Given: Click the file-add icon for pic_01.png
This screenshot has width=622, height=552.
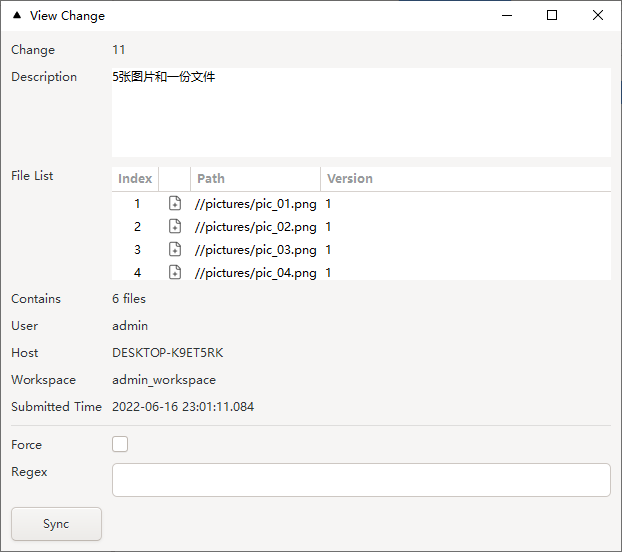Looking at the screenshot, I should pos(175,204).
